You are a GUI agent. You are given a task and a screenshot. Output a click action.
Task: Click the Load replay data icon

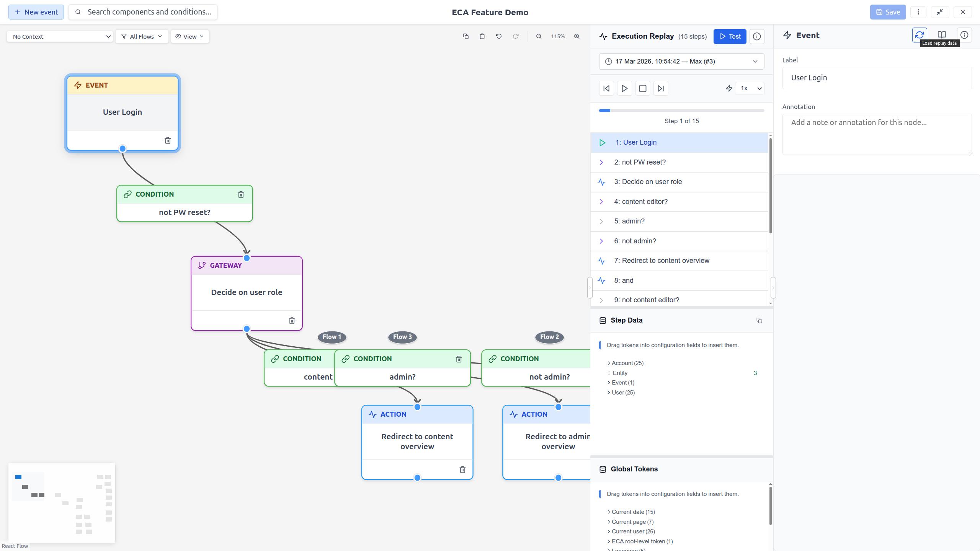pyautogui.click(x=920, y=35)
